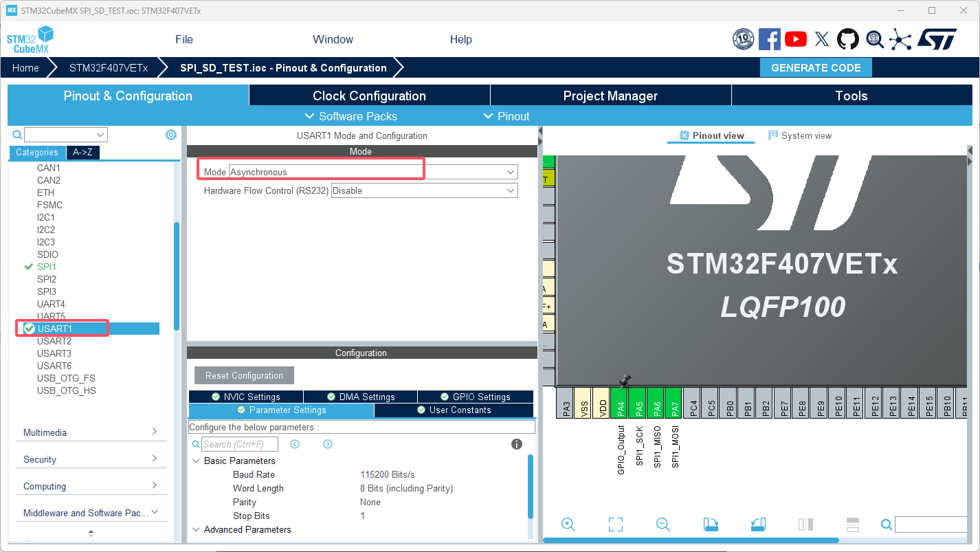Zoom out of the pinout view
Screen dimensions: 980x552
(x=662, y=524)
